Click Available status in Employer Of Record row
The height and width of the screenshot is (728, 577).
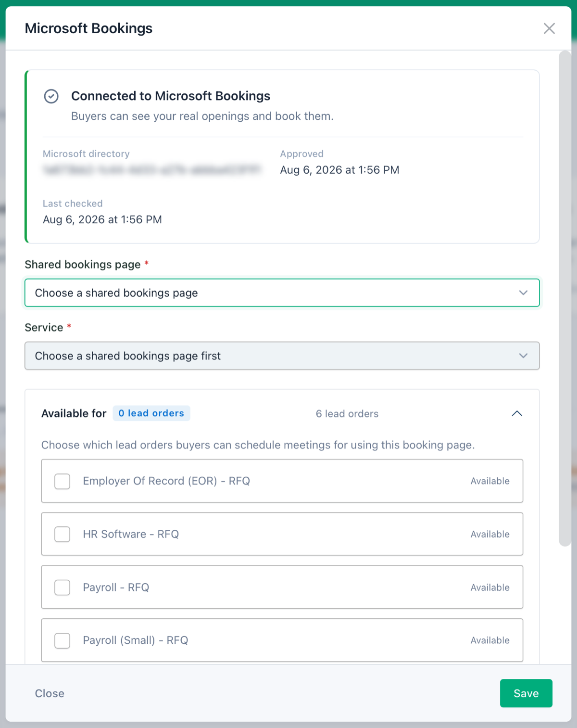(490, 481)
